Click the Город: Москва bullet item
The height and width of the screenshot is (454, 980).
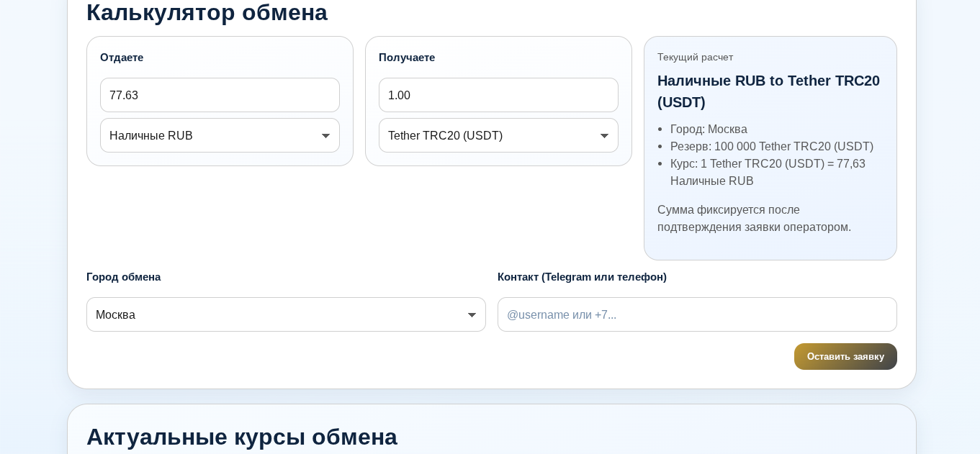709,129
